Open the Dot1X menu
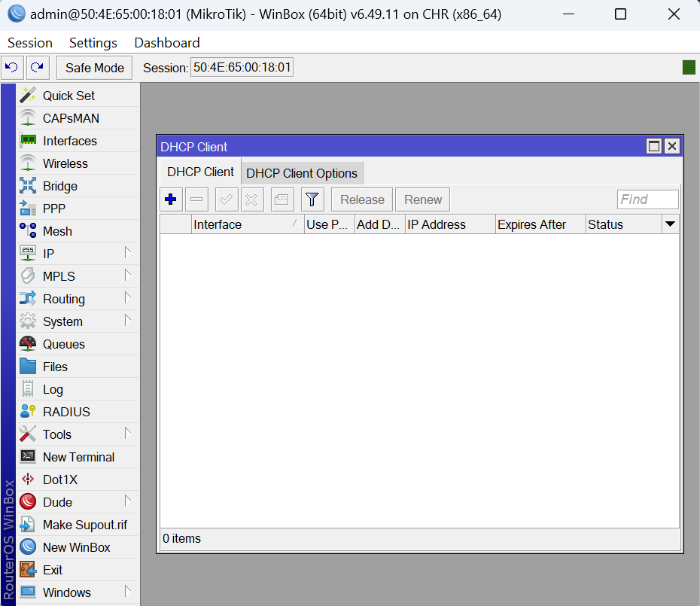 [78, 480]
